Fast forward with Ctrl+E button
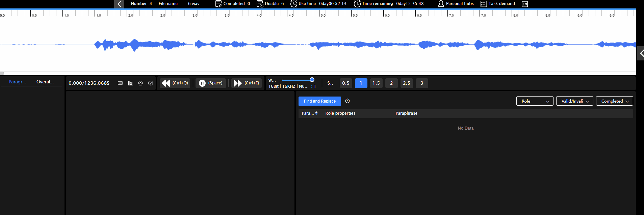Screen dimensions: 644x215 247,83
